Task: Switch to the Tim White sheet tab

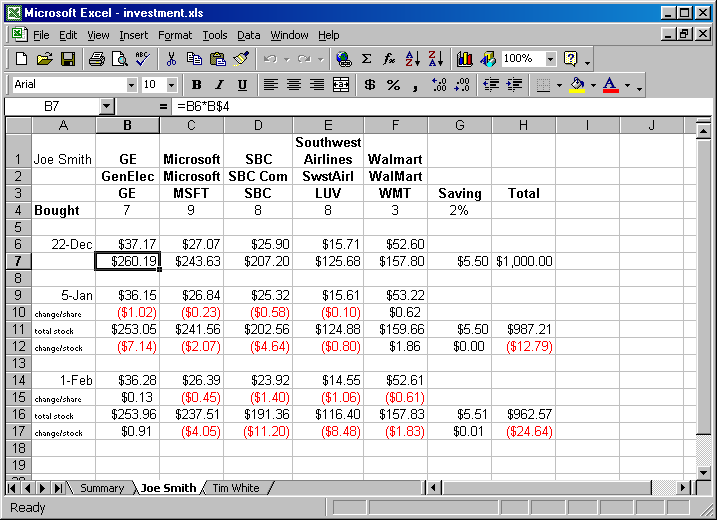Action: pyautogui.click(x=236, y=488)
